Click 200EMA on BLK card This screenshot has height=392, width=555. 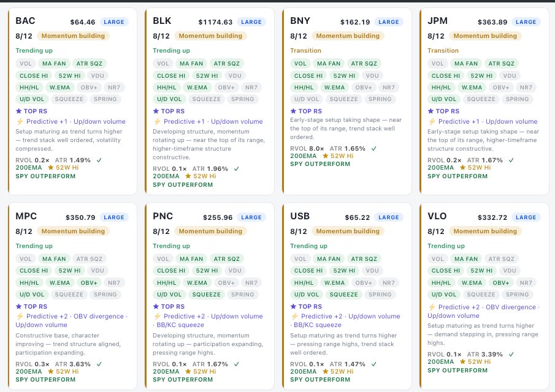(166, 176)
